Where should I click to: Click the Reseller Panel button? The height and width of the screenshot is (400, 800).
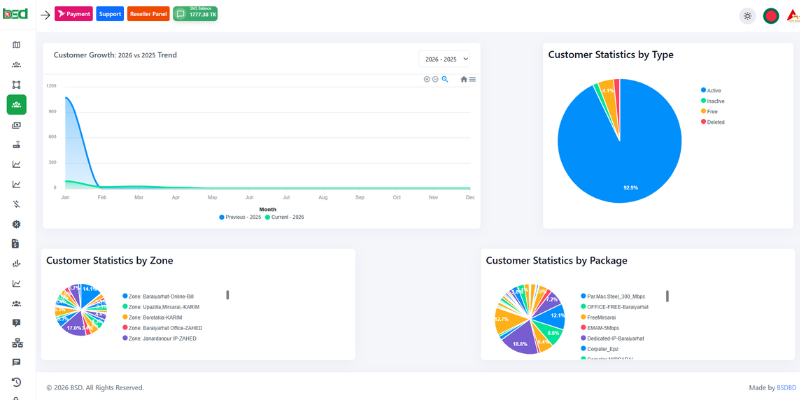point(148,14)
